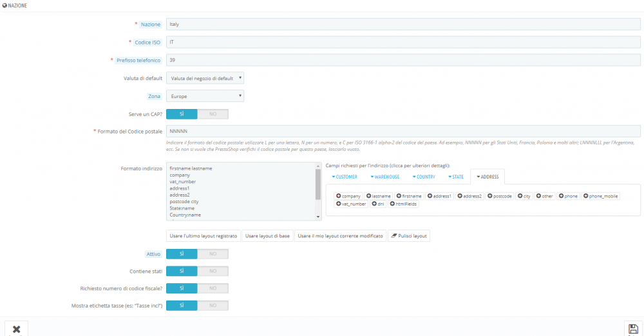Image resolution: width=644 pixels, height=336 pixels.
Task: Click the 'Country:name' line in address format
Action: point(185,215)
